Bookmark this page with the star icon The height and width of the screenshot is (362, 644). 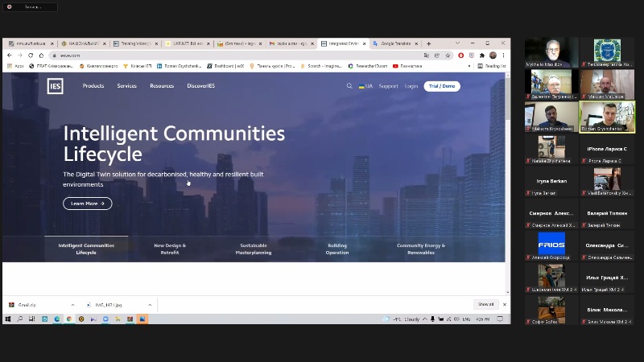[x=448, y=56]
